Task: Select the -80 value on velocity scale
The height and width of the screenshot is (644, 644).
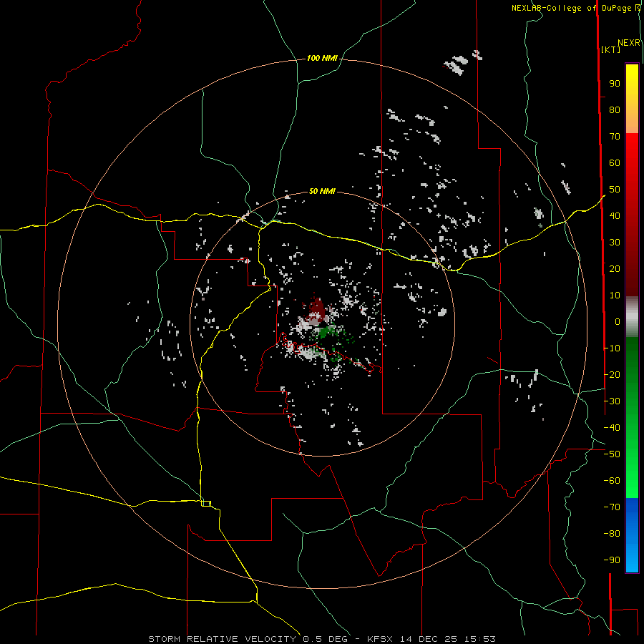Action: click(612, 534)
